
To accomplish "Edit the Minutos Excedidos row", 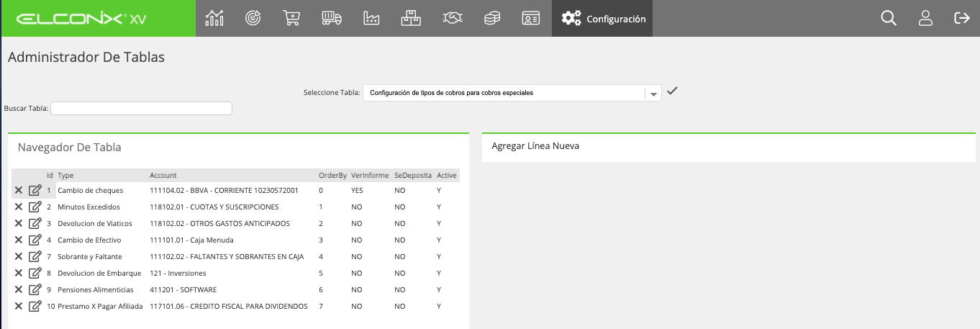I will pyautogui.click(x=35, y=207).
